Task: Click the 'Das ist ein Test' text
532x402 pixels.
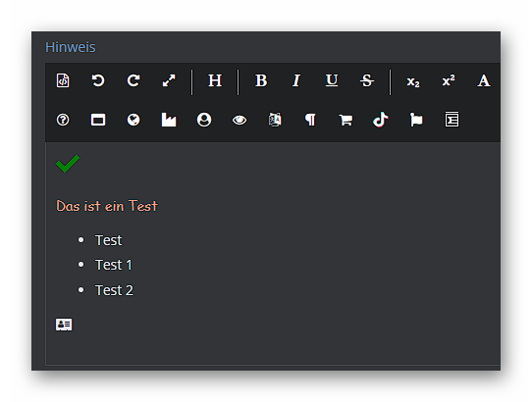Action: pyautogui.click(x=107, y=206)
